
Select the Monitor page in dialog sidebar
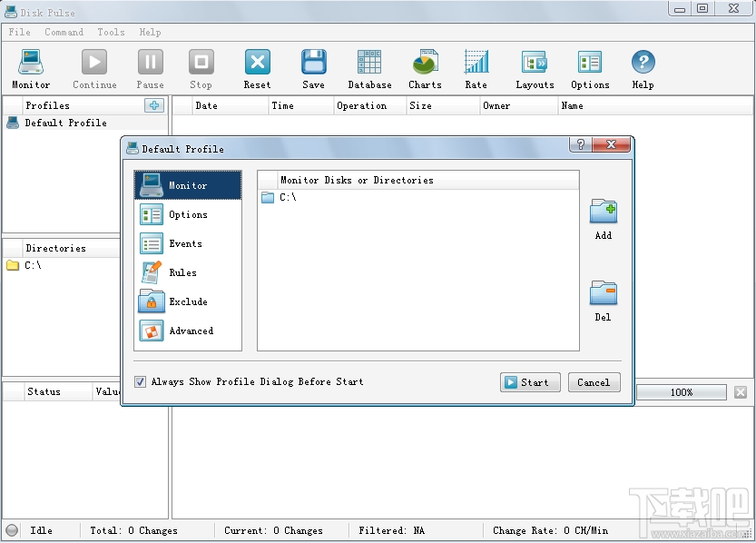click(188, 185)
